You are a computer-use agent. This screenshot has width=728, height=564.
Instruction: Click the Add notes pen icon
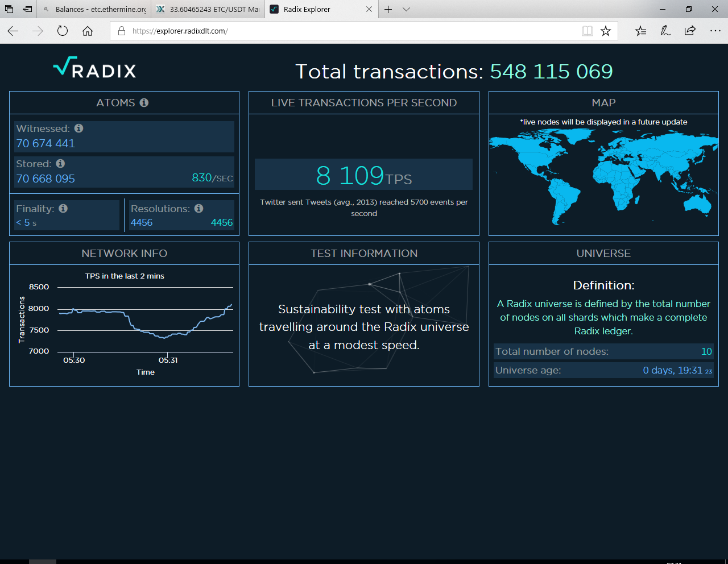click(665, 31)
